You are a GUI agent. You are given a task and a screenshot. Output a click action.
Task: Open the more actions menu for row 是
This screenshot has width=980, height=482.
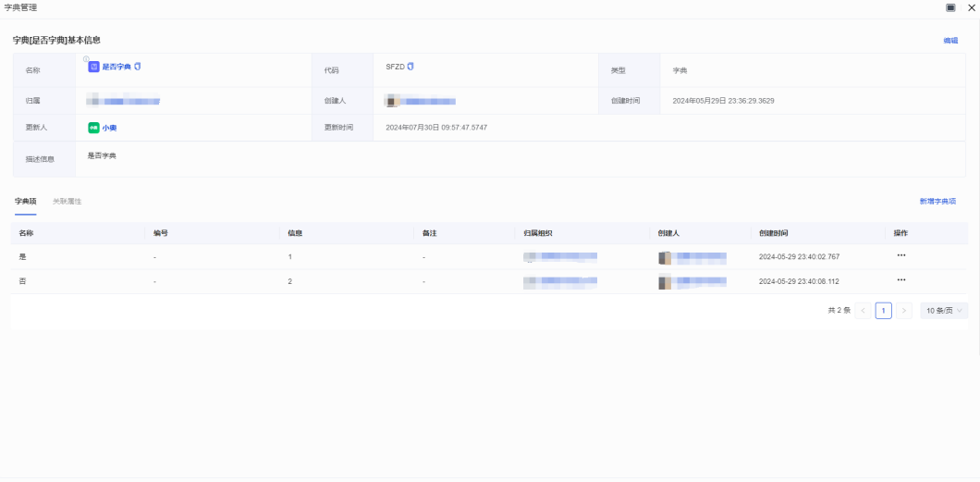click(901, 255)
